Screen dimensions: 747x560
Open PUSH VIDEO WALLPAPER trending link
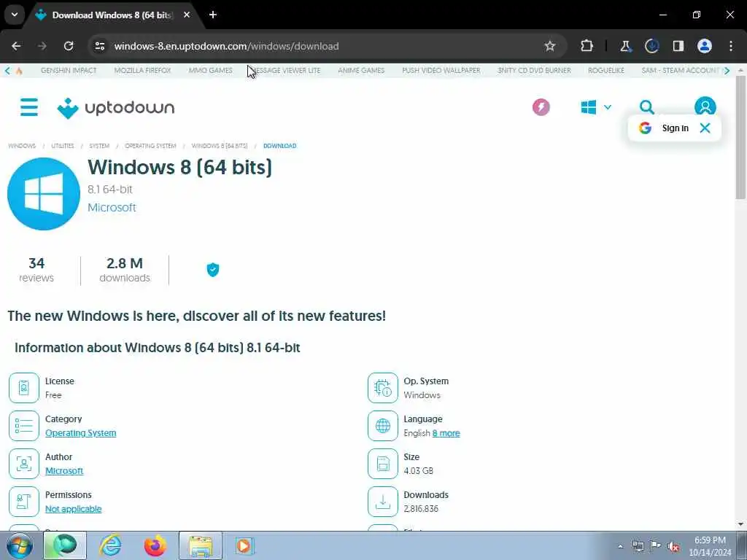[441, 70]
